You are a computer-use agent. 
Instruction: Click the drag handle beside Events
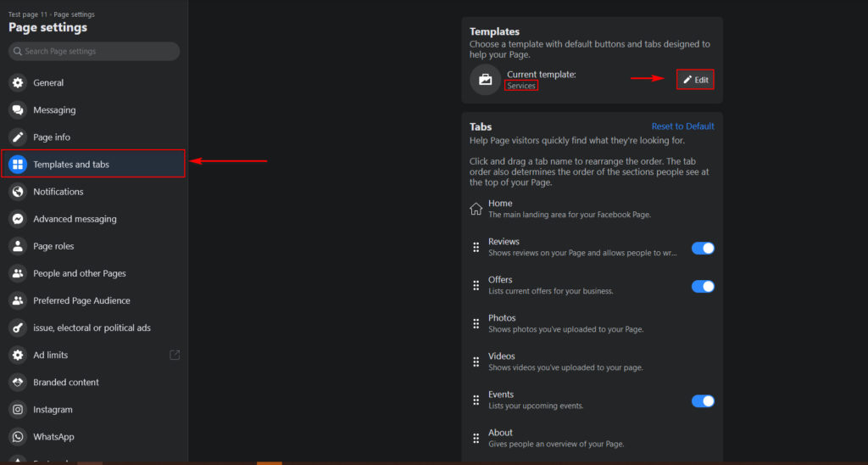pos(476,401)
